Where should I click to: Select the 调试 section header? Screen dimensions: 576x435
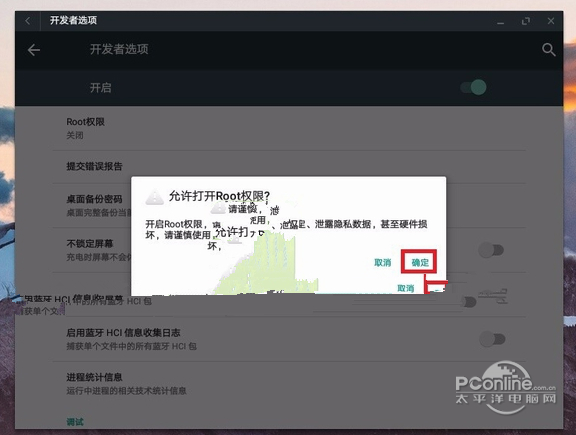(x=75, y=422)
